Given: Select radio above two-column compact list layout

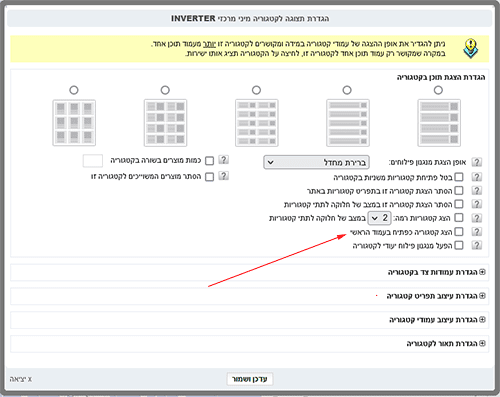Looking at the screenshot, I should (x=256, y=90).
